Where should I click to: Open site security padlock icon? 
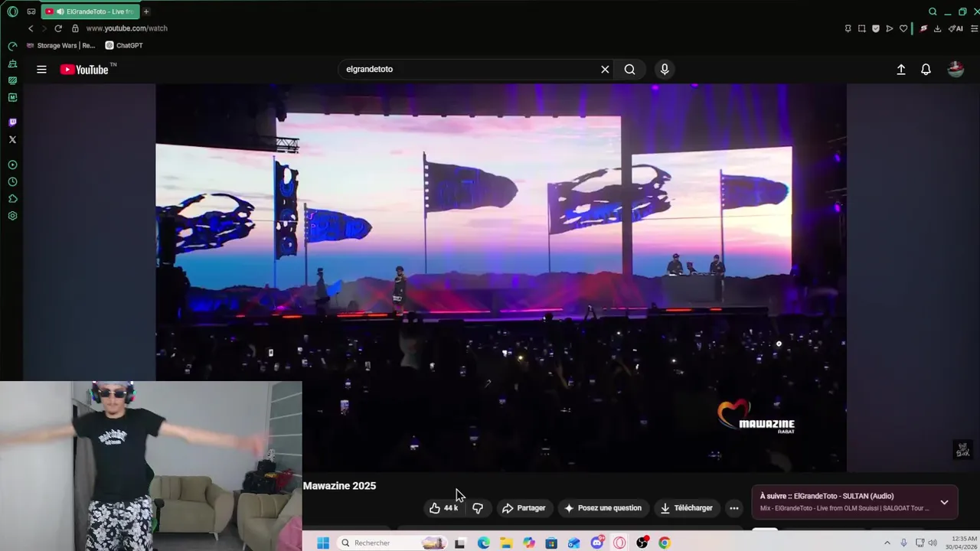pyautogui.click(x=75, y=28)
